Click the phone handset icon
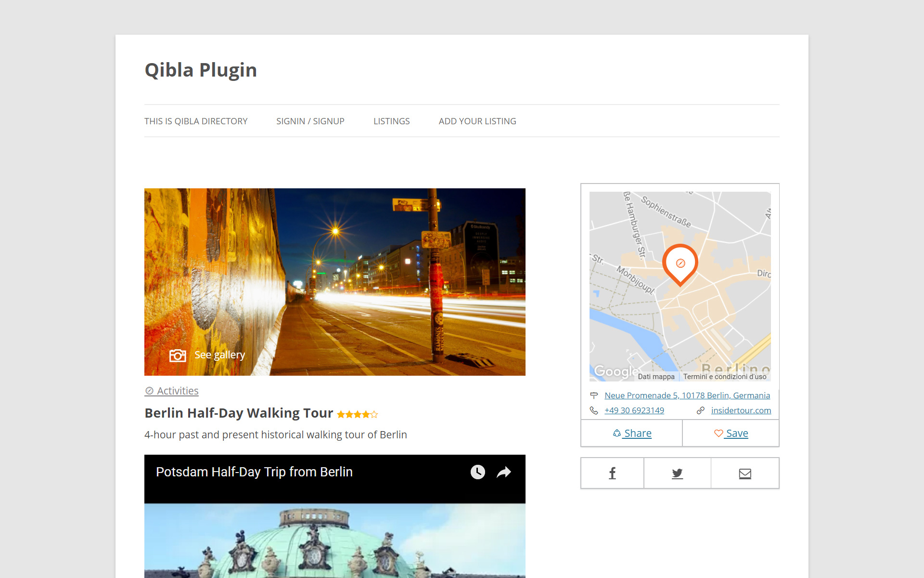This screenshot has width=924, height=578. coord(594,410)
